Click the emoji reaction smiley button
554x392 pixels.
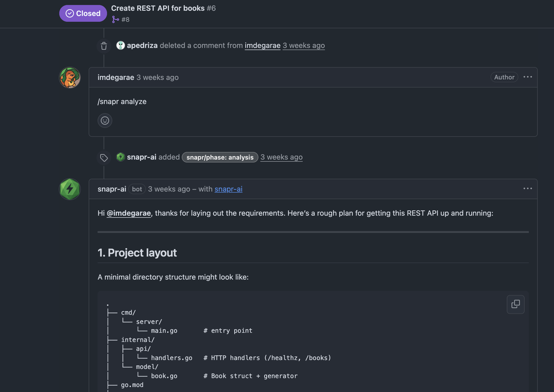pos(105,121)
